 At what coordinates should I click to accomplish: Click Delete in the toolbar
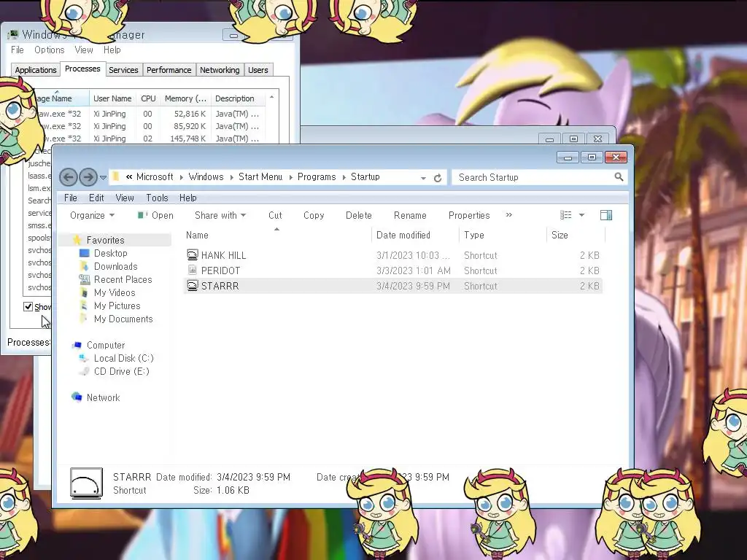click(x=358, y=215)
